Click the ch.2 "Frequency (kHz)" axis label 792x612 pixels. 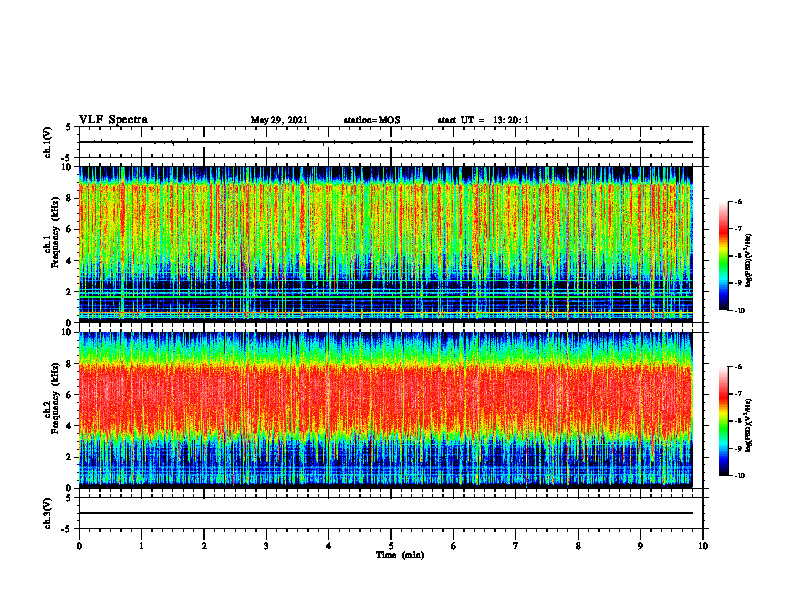point(56,397)
